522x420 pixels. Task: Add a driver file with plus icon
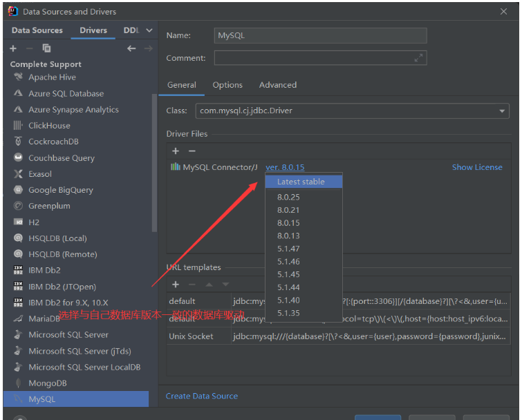[x=176, y=151]
